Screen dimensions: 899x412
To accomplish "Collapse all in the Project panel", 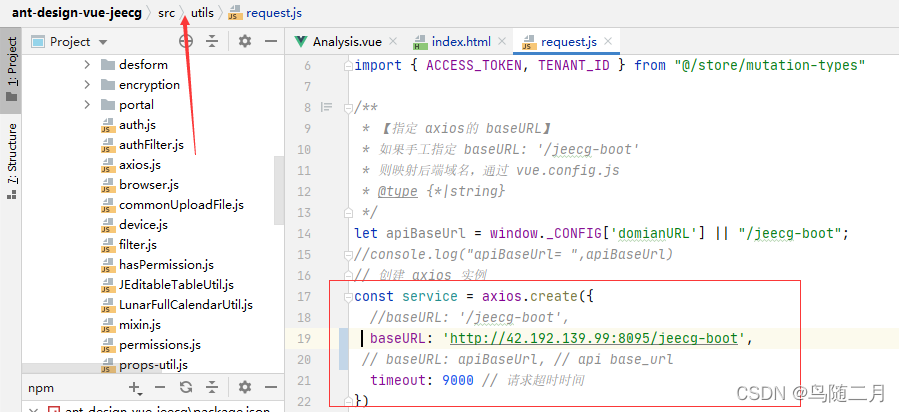I will point(212,41).
